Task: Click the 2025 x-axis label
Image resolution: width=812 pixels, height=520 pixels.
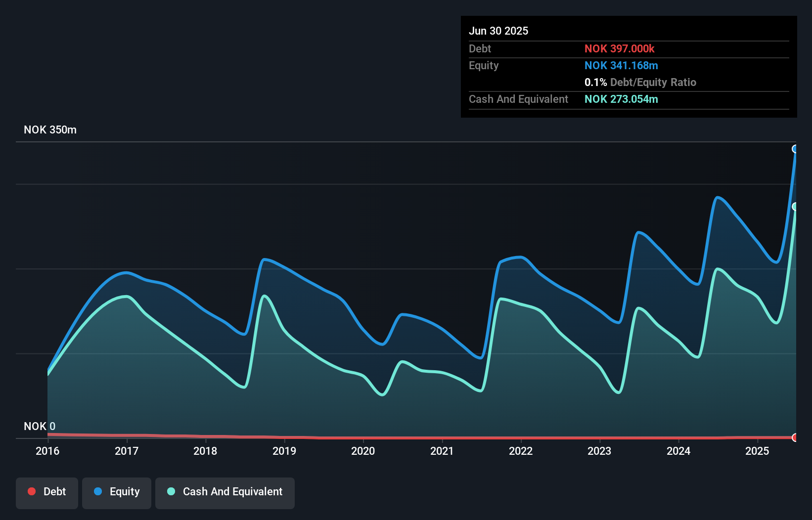Action: [757, 451]
